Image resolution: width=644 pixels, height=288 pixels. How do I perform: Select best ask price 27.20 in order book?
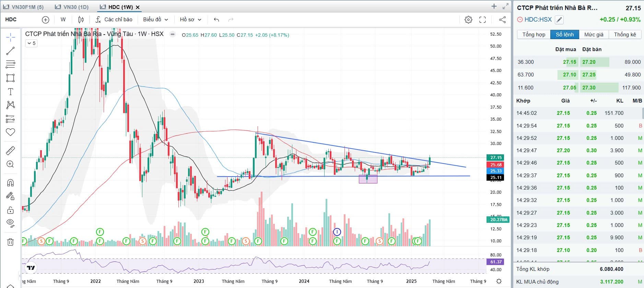(589, 62)
